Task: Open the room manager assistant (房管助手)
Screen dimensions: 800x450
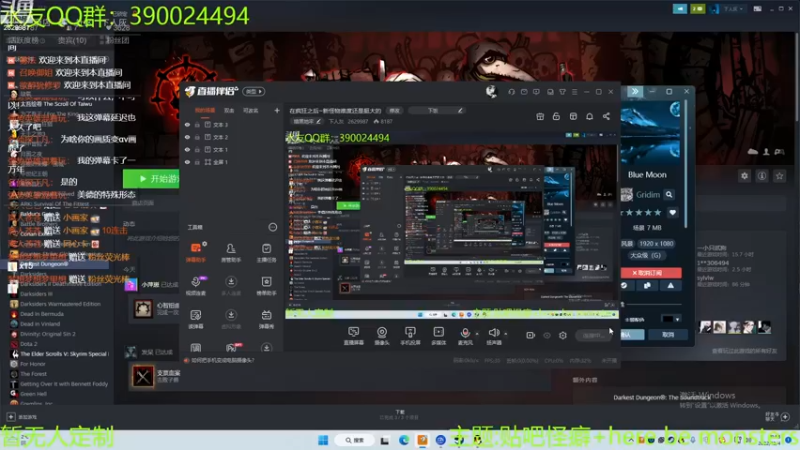Action: [231, 253]
